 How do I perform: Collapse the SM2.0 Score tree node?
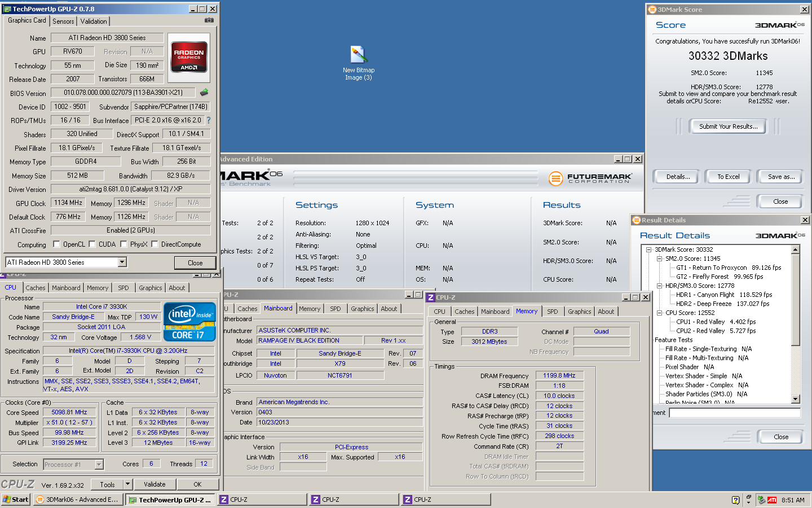point(659,259)
